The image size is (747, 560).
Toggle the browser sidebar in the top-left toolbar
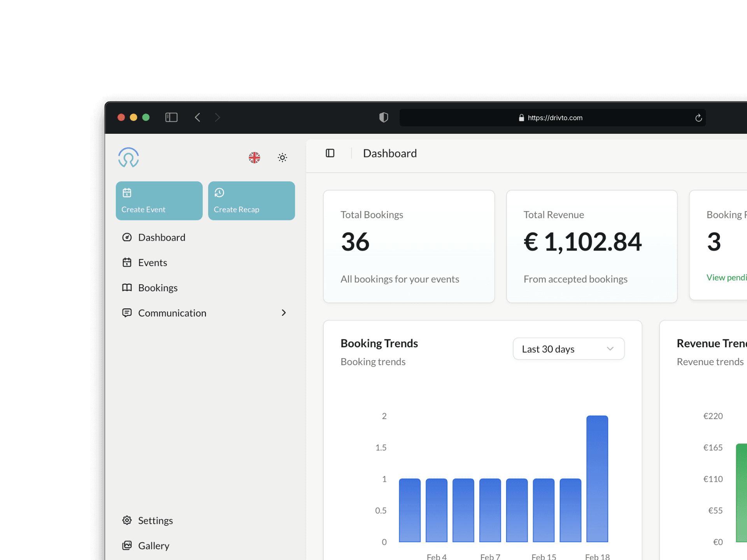(171, 117)
